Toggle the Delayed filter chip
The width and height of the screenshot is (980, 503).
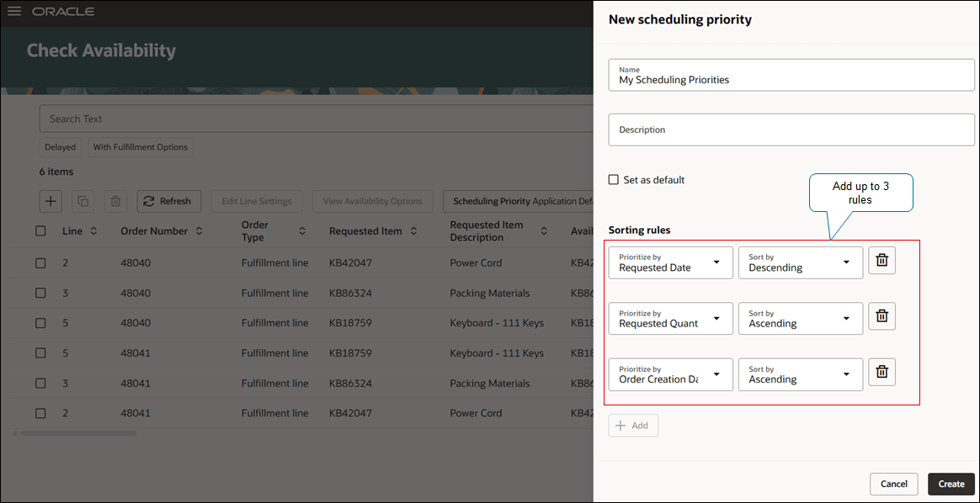coord(60,147)
